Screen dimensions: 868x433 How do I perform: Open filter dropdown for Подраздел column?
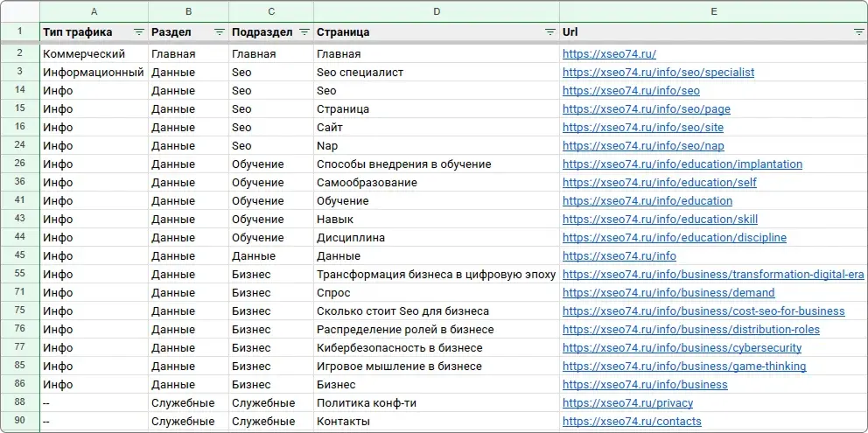coord(304,32)
